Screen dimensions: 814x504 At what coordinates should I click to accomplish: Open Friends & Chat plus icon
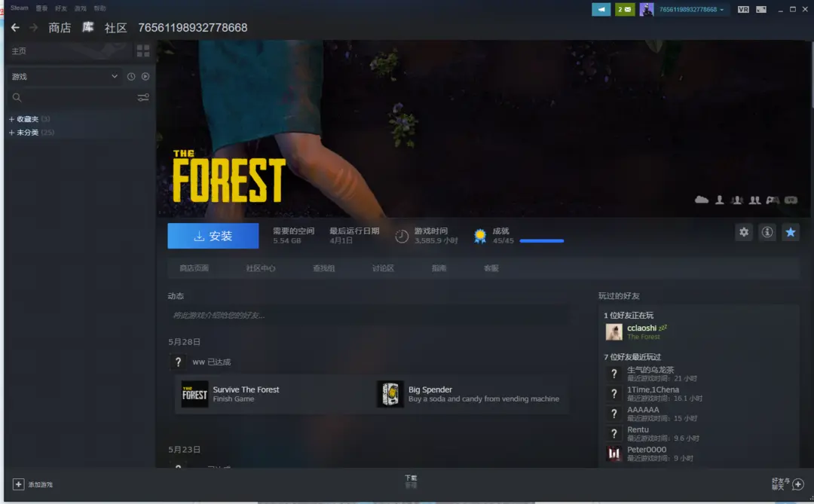(798, 484)
